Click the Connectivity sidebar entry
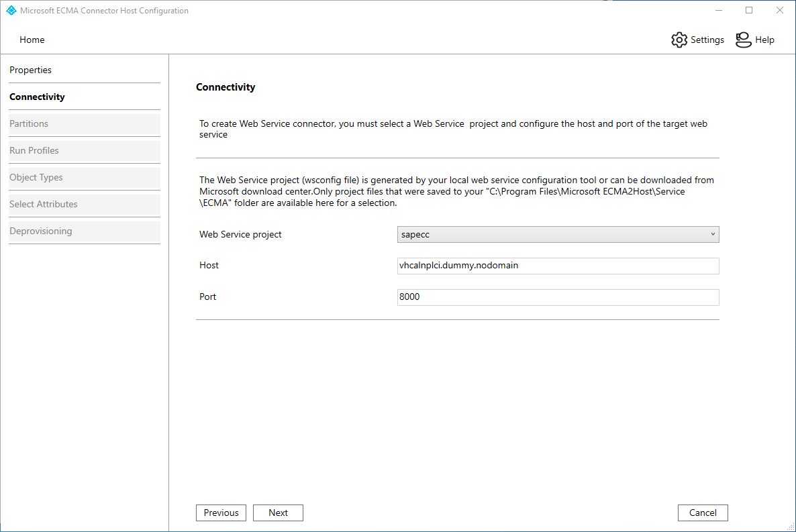This screenshot has height=532, width=796. (37, 97)
